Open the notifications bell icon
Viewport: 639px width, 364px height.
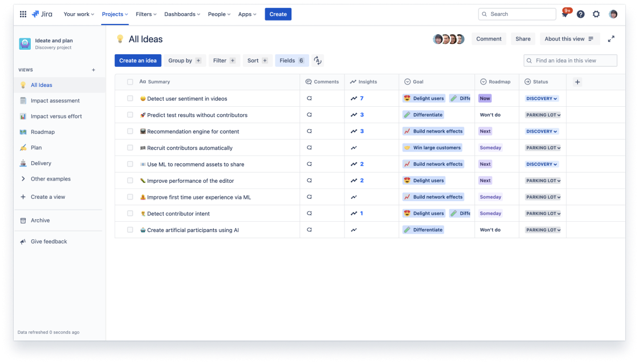pyautogui.click(x=565, y=14)
